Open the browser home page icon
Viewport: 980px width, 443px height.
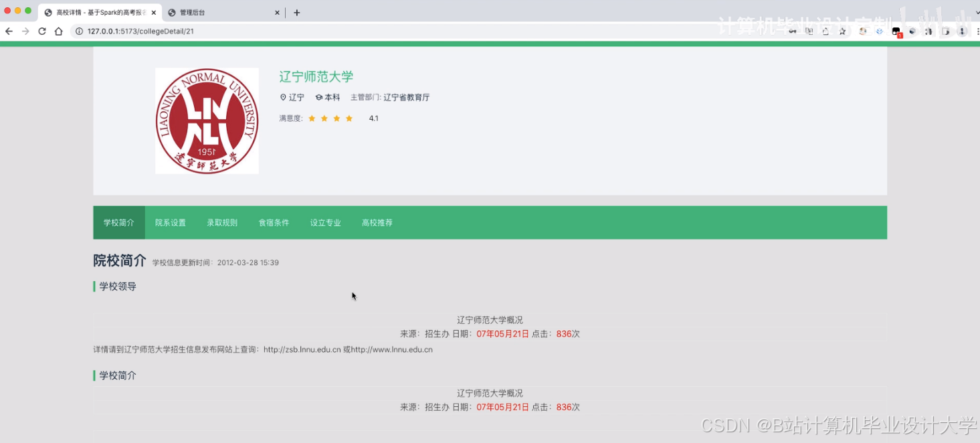point(59,31)
